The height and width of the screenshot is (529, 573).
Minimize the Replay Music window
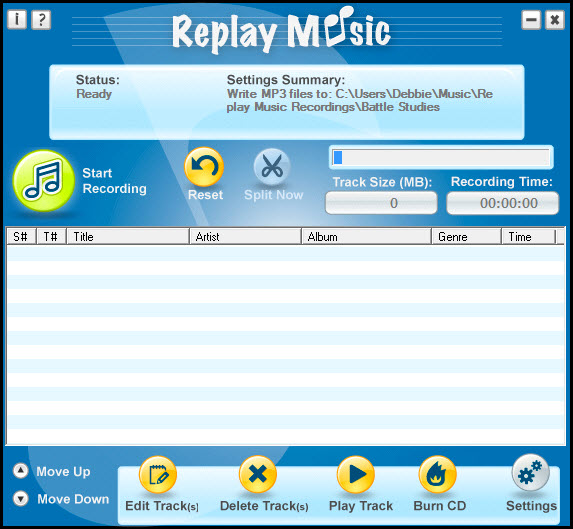tap(531, 19)
